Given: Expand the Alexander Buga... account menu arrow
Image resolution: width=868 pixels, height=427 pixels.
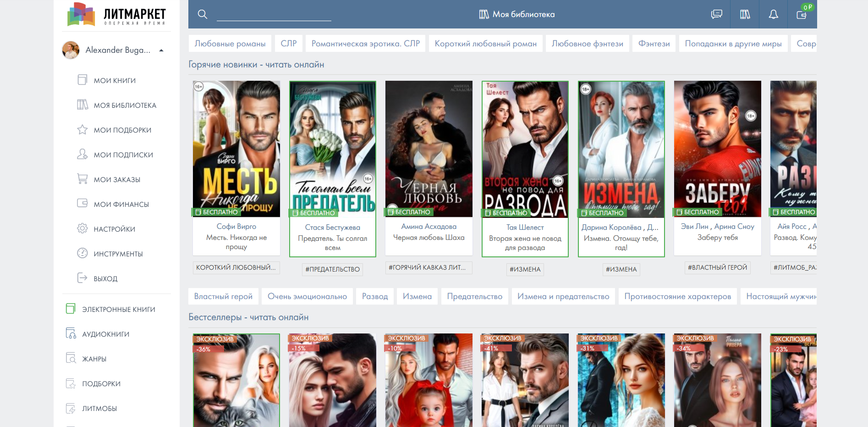Looking at the screenshot, I should [161, 50].
